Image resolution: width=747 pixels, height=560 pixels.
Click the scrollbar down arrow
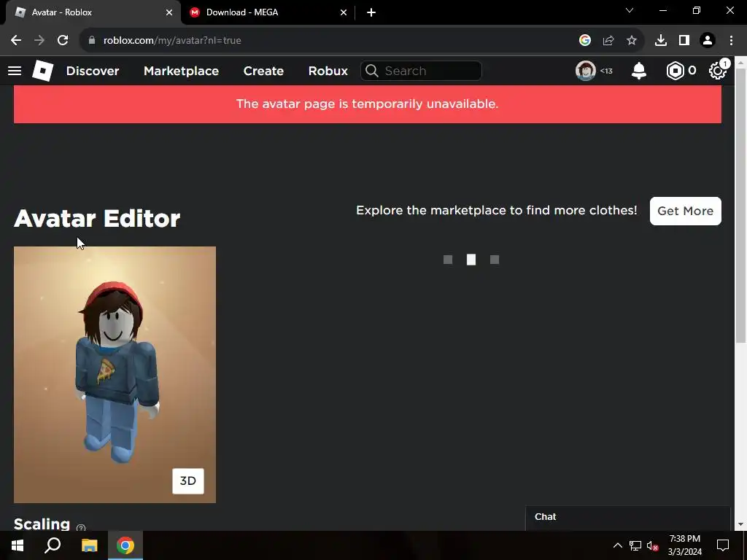point(740,525)
